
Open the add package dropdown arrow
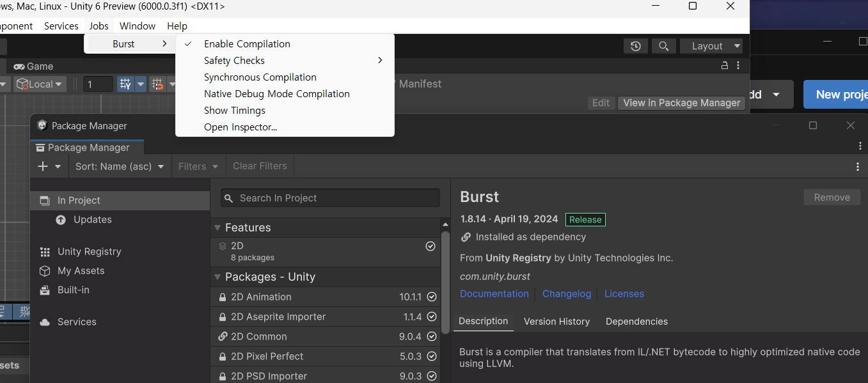[x=58, y=167]
